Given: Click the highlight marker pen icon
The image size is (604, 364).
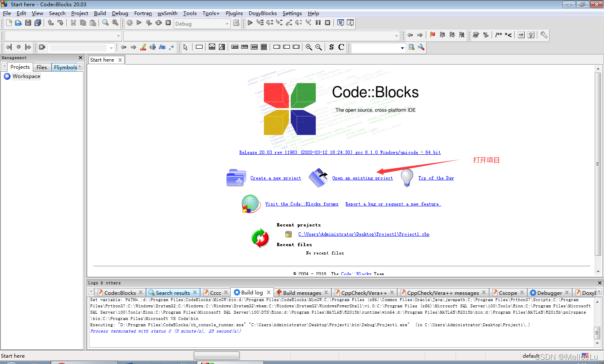Looking at the screenshot, I should click(143, 47).
